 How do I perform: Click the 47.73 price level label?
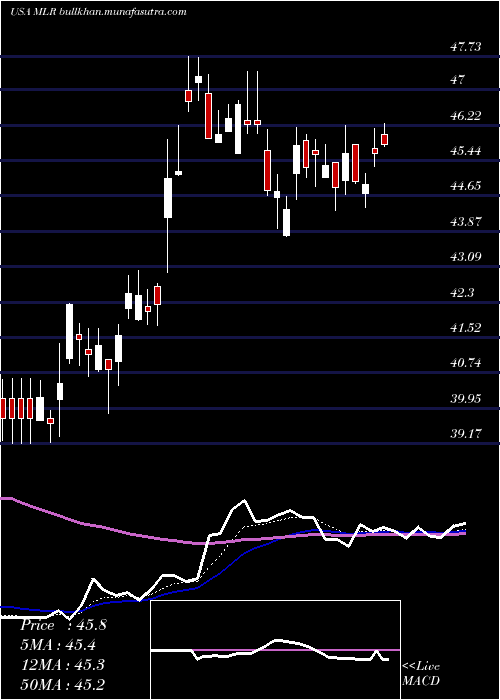coord(466,46)
